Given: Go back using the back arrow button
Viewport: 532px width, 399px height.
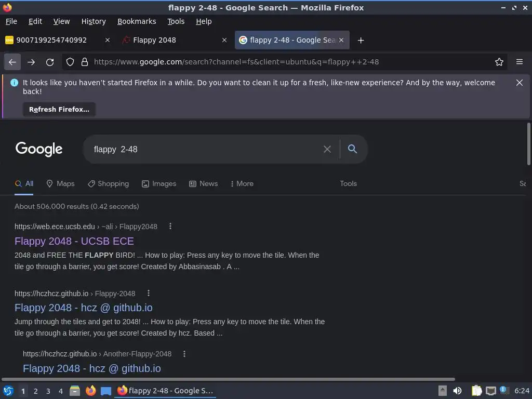Looking at the screenshot, I should tap(12, 62).
